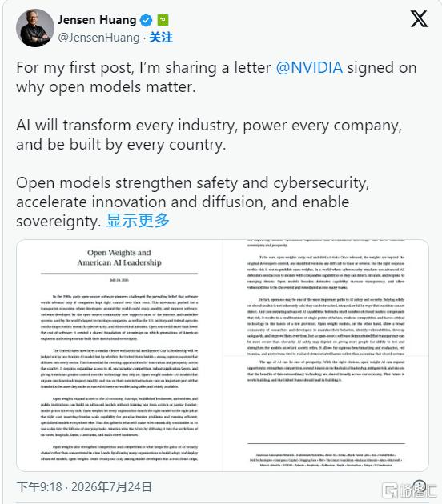The height and width of the screenshot is (504, 442).
Task: Click the "Open Weights and American AI Leadership" title
Action: pos(119,258)
